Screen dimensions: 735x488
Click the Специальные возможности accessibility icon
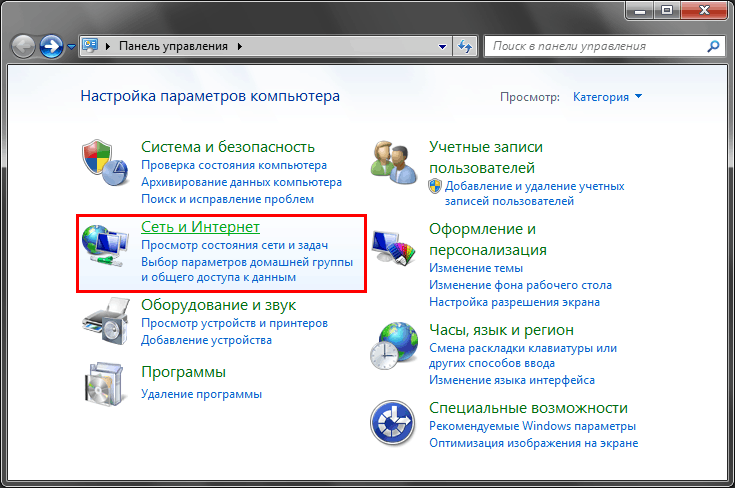click(393, 423)
